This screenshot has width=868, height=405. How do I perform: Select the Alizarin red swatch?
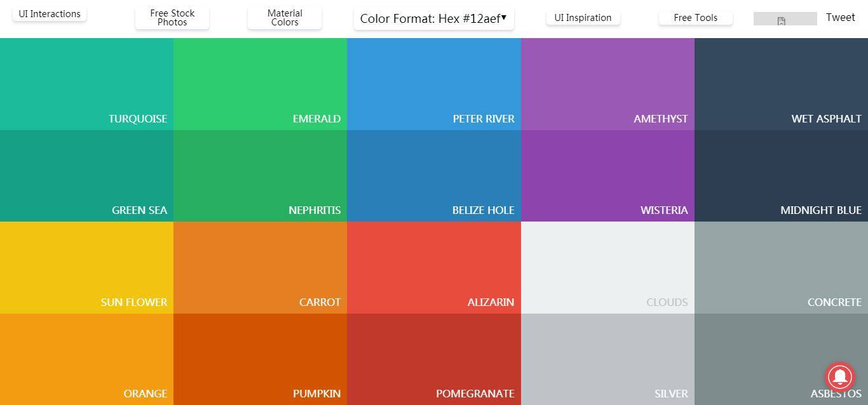click(433, 267)
